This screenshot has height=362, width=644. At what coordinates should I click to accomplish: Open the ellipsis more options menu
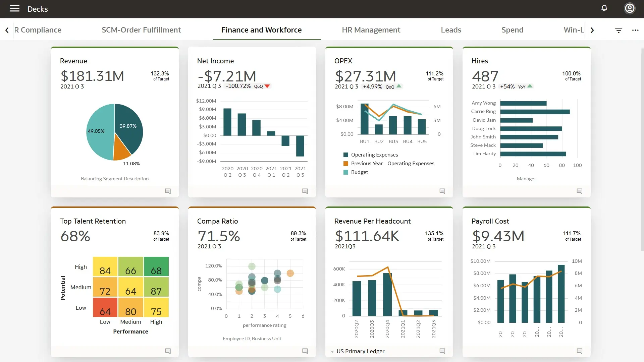pyautogui.click(x=636, y=30)
